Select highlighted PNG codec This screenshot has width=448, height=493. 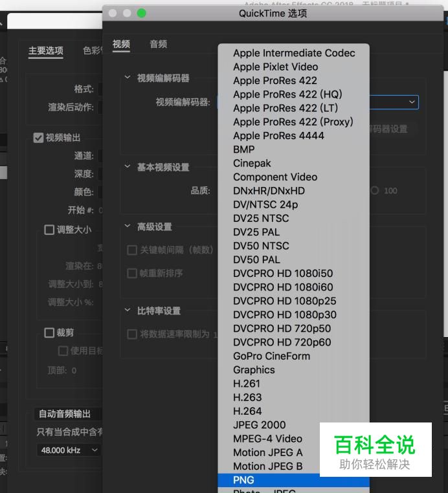(x=293, y=480)
